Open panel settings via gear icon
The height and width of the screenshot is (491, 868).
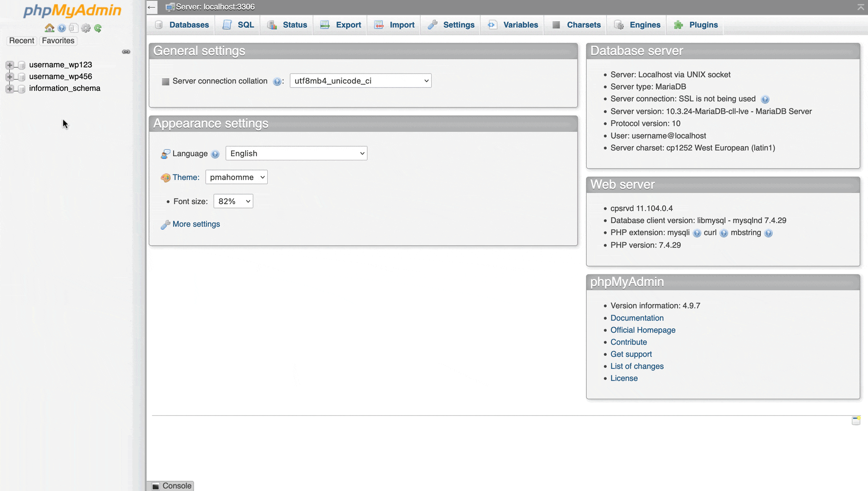pyautogui.click(x=86, y=28)
